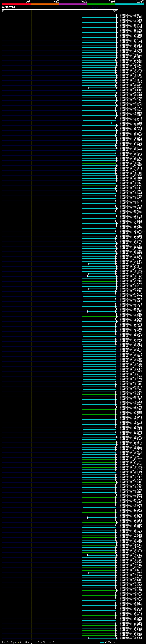Select last hit label UniRef100_B6JHG4
Viewport: 146px width, 644px height.
tap(131, 638)
